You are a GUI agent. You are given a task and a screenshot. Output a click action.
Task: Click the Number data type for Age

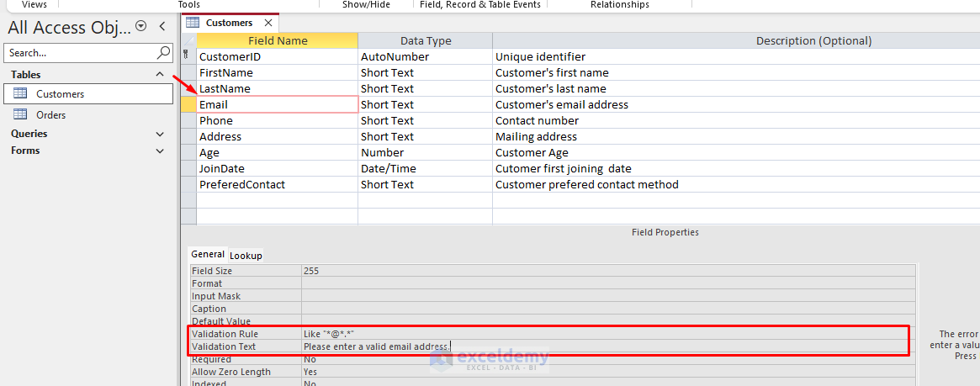point(426,152)
